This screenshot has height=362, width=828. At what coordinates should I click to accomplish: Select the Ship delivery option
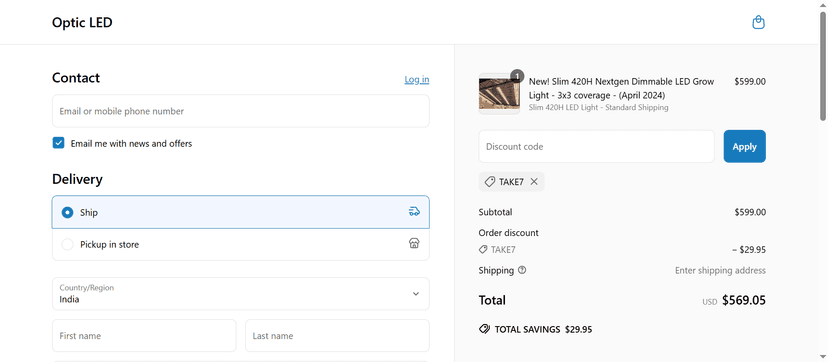[x=241, y=212]
